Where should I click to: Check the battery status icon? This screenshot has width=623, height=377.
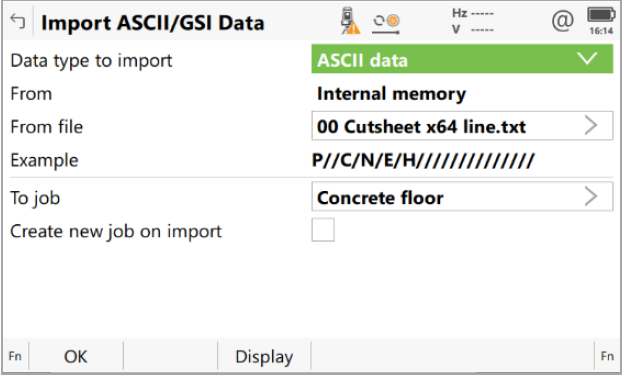click(601, 15)
